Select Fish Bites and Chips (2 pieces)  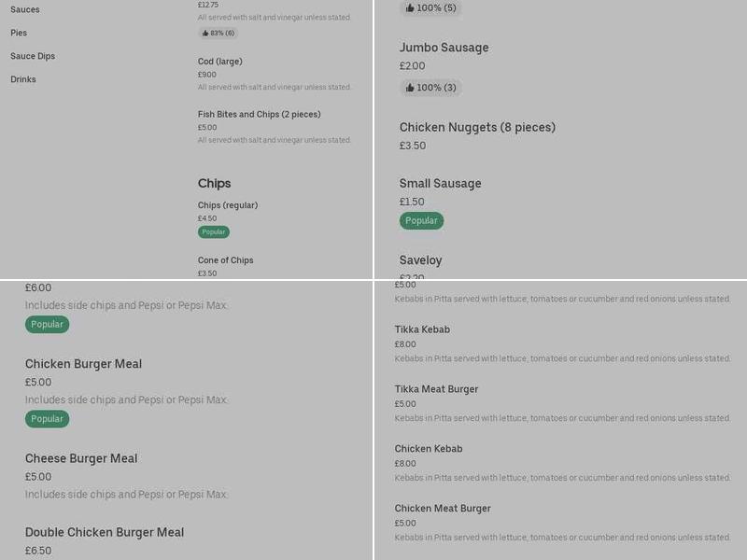pos(259,115)
